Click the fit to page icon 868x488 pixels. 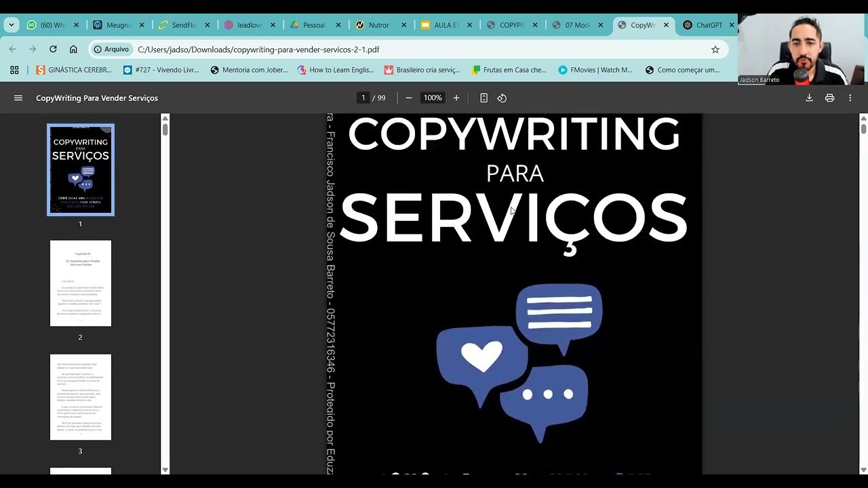(484, 98)
